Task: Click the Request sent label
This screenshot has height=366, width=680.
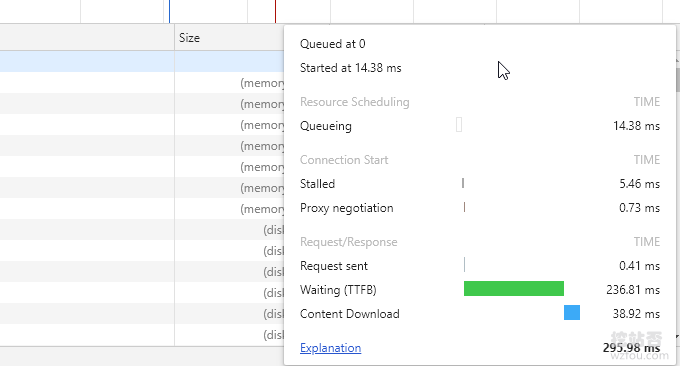Action: (333, 266)
